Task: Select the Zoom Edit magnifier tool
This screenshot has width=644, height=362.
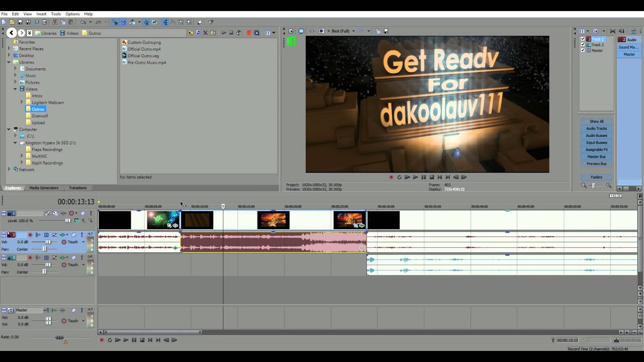Action: [189, 22]
